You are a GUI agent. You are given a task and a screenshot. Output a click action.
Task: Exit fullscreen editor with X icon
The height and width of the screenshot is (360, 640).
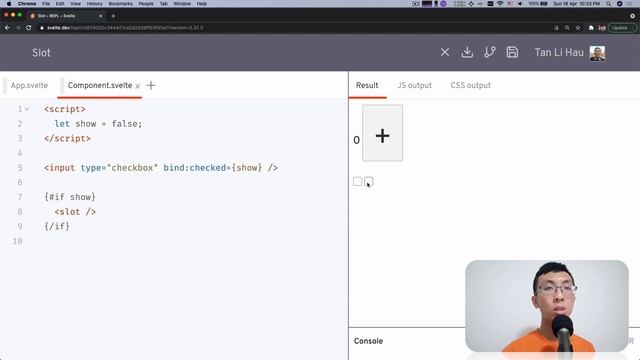445,52
